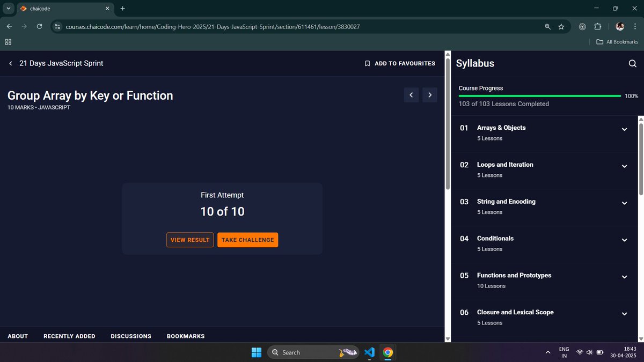The height and width of the screenshot is (362, 644).
Task: Click the '10 of 10' score text
Action: tap(222, 211)
